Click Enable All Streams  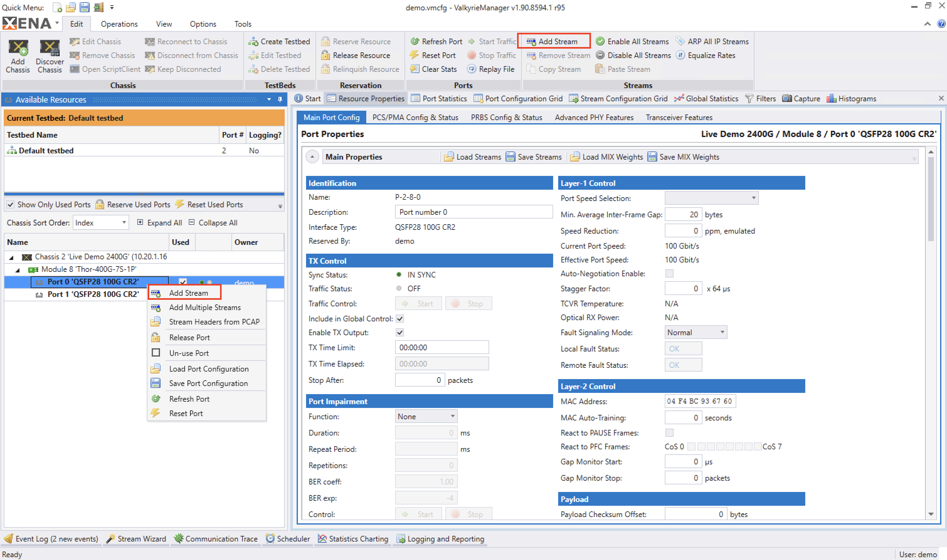point(632,41)
